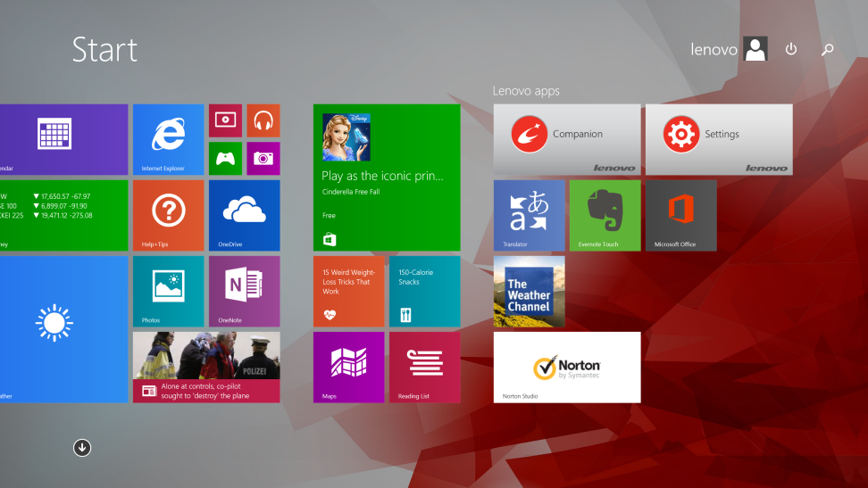Open the Reading List tile
The width and height of the screenshot is (868, 488).
[424, 368]
